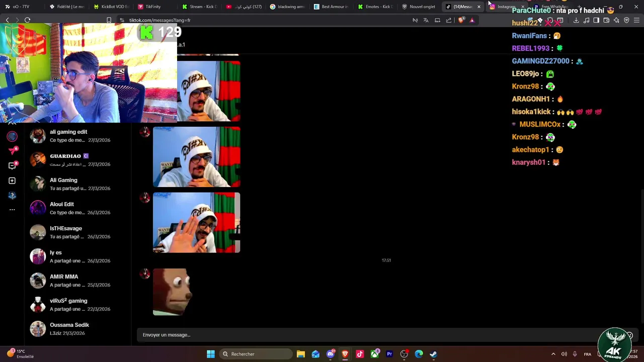644x362 pixels.
Task: Switch to the KickBot VOD browser tab
Action: [111, 7]
